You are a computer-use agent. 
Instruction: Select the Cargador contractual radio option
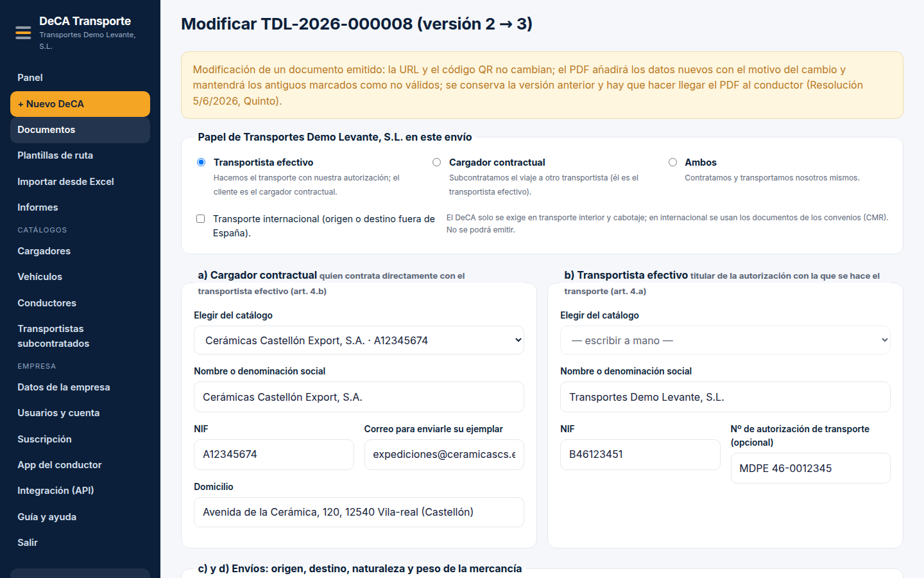pyautogui.click(x=436, y=162)
